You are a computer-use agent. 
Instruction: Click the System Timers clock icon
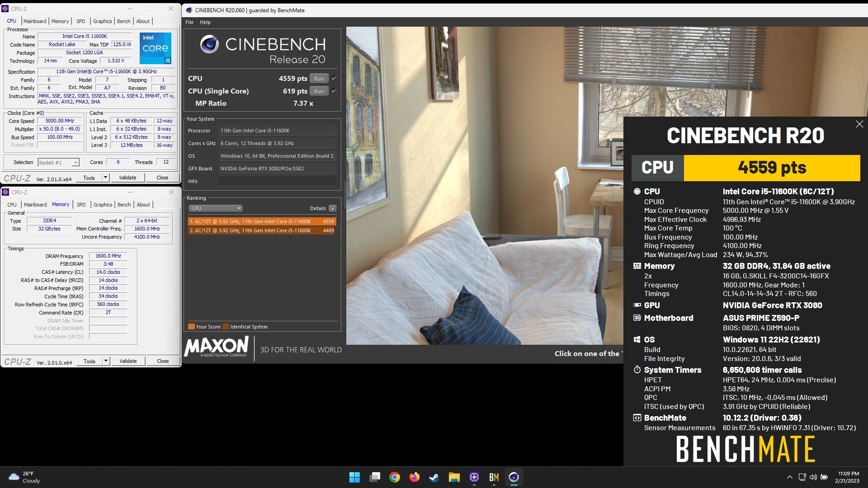click(x=637, y=370)
